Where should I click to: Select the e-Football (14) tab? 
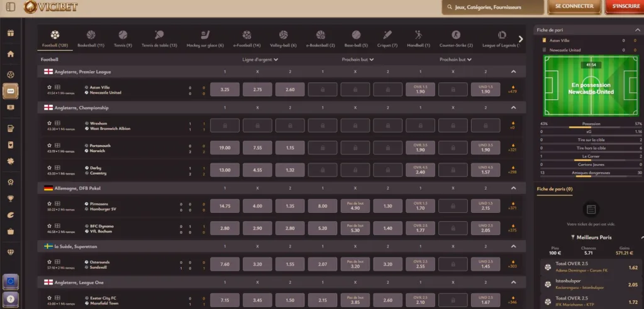point(247,39)
